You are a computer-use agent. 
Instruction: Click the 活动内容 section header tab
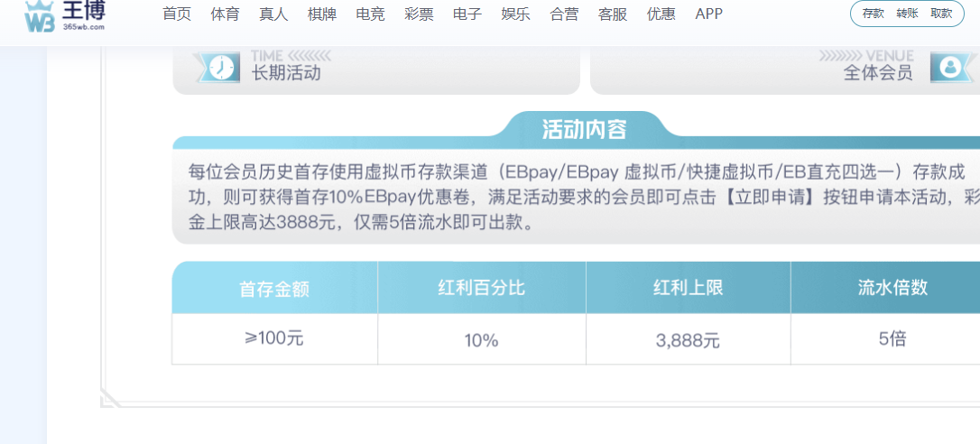pyautogui.click(x=584, y=129)
